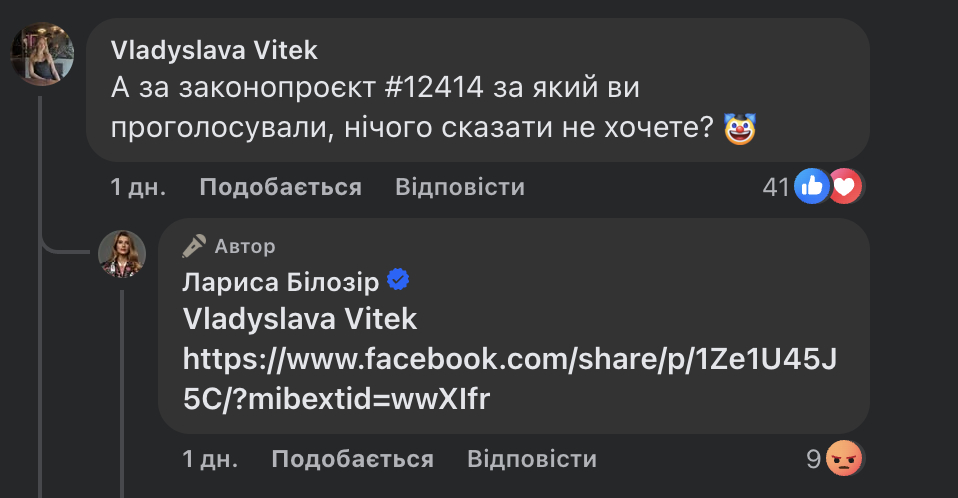The width and height of the screenshot is (958, 498).
Task: Click the first comment's 1 дн. timestamp
Action: [x=138, y=187]
